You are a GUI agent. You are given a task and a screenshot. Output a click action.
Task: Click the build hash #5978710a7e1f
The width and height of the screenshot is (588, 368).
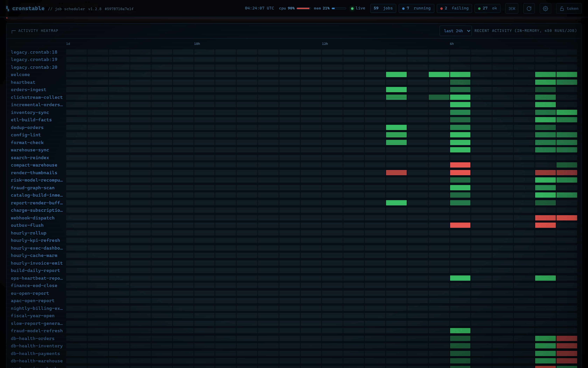pyautogui.click(x=119, y=9)
